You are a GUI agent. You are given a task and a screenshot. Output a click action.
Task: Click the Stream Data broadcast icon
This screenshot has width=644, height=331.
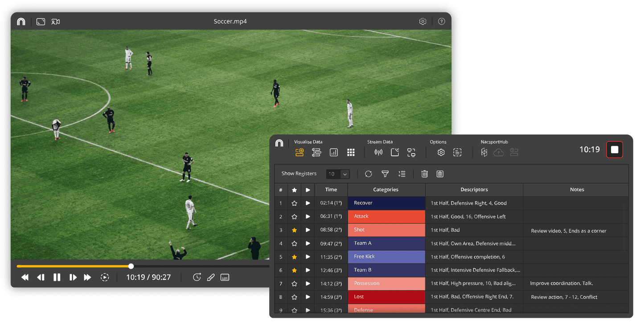tap(378, 153)
